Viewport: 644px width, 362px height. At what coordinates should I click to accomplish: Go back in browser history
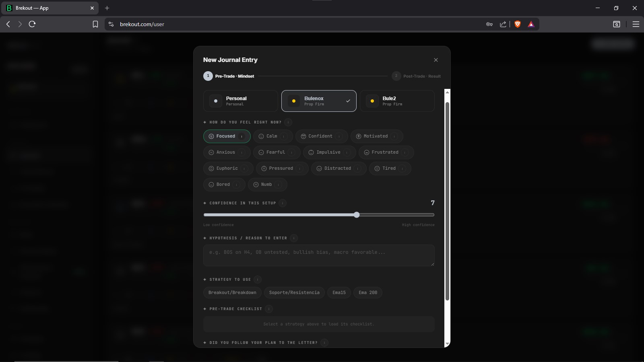point(8,24)
